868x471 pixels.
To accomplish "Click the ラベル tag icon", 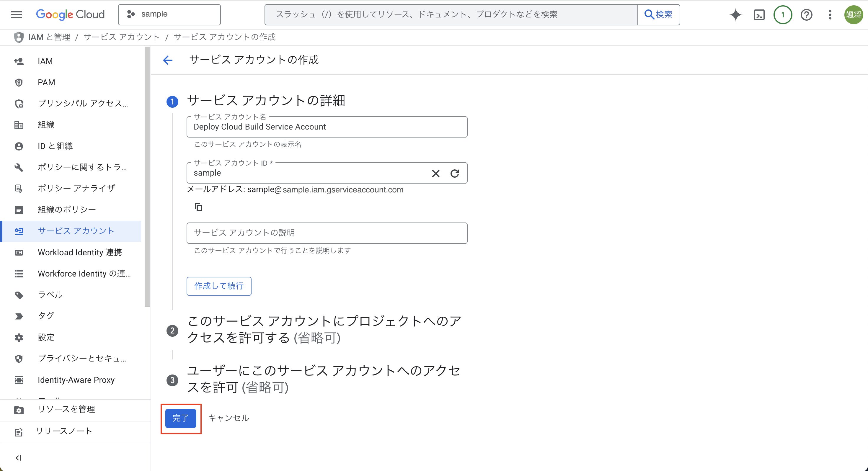I will click(x=19, y=295).
